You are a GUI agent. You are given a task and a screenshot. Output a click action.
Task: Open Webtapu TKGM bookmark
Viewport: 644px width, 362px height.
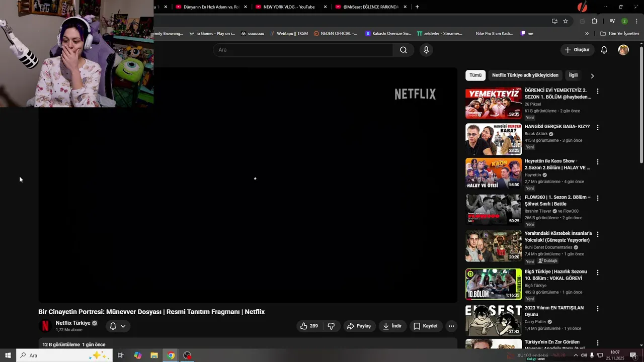point(289,34)
